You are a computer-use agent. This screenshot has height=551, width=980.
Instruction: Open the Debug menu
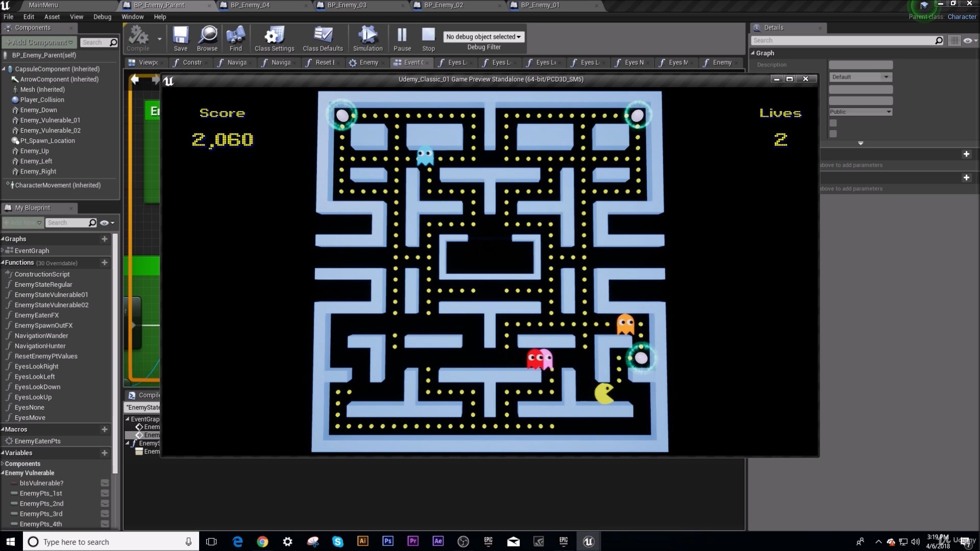point(102,17)
